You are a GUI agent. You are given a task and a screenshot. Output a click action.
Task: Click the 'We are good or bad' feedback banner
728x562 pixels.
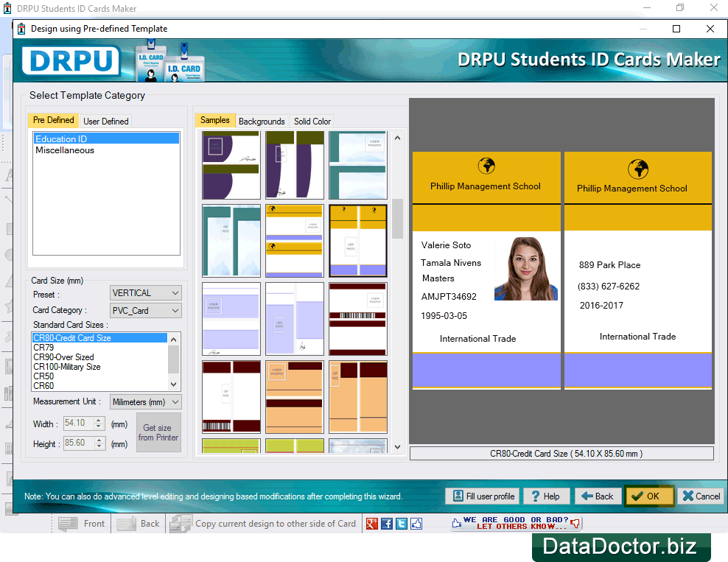click(516, 523)
